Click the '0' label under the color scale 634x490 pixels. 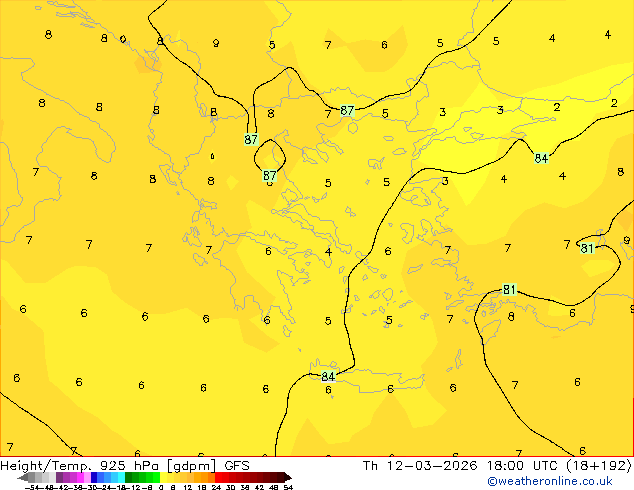161,488
